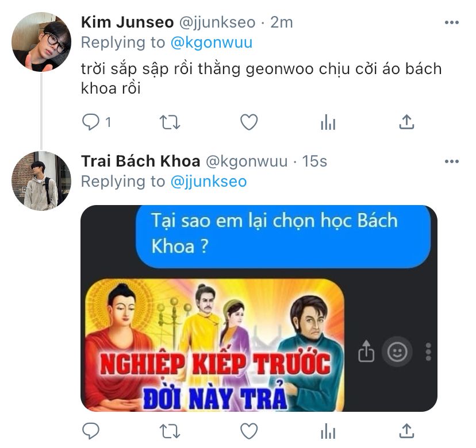The image size is (476, 448).
Task: Click the Kim Junseo display name
Action: 127,22
